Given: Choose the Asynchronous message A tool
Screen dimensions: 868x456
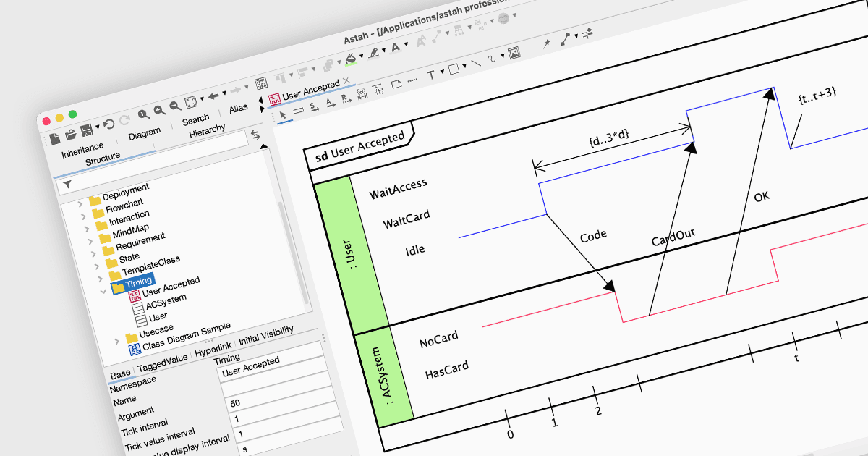Looking at the screenshot, I should 330,103.
